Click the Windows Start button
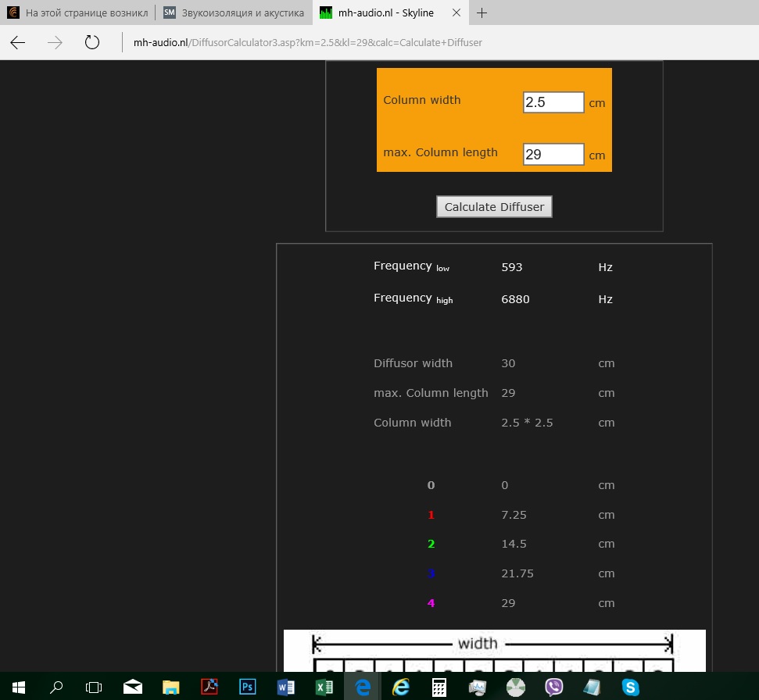 pyautogui.click(x=18, y=687)
